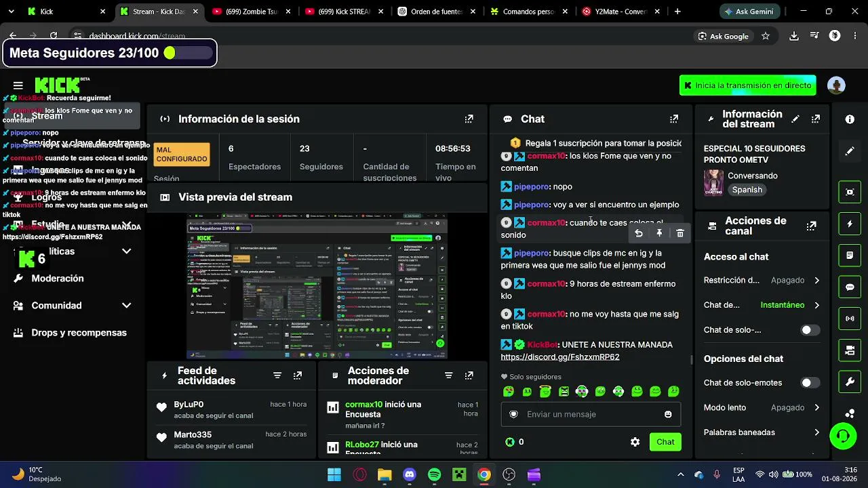Screen dimensions: 868x488
Task: Switch to the Kick browser tab
Action: pyautogui.click(x=66, y=12)
